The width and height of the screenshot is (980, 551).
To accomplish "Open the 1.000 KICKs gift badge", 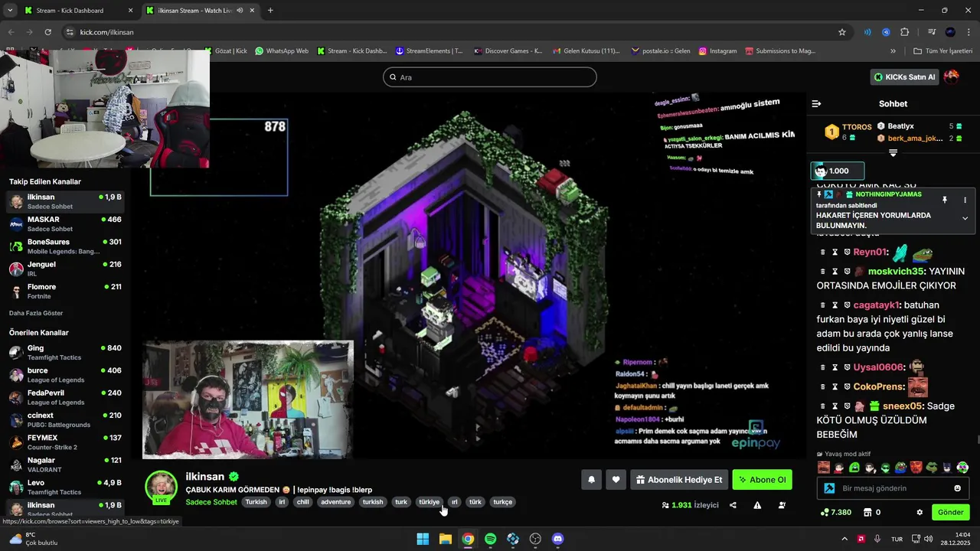I will (x=838, y=171).
